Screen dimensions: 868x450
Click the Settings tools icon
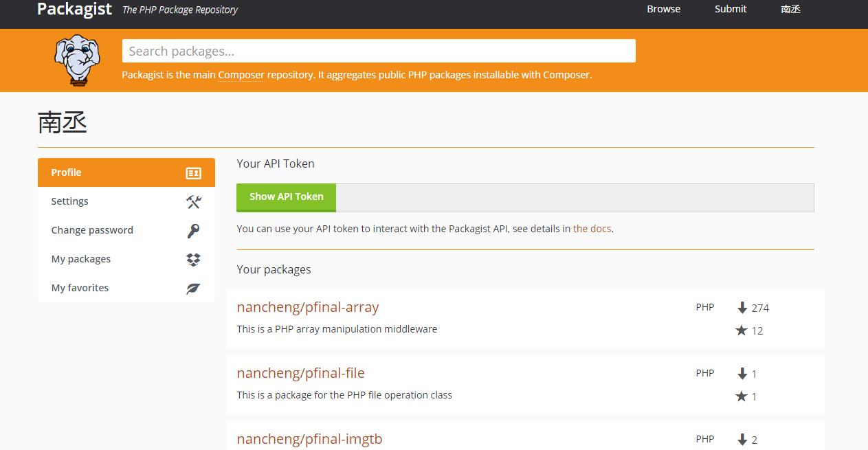pos(194,202)
